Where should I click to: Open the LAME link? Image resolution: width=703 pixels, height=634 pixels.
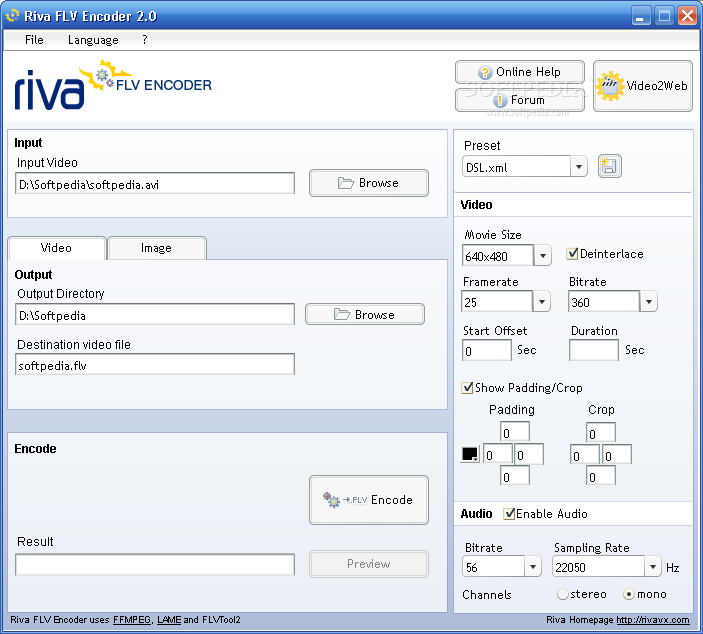click(169, 620)
